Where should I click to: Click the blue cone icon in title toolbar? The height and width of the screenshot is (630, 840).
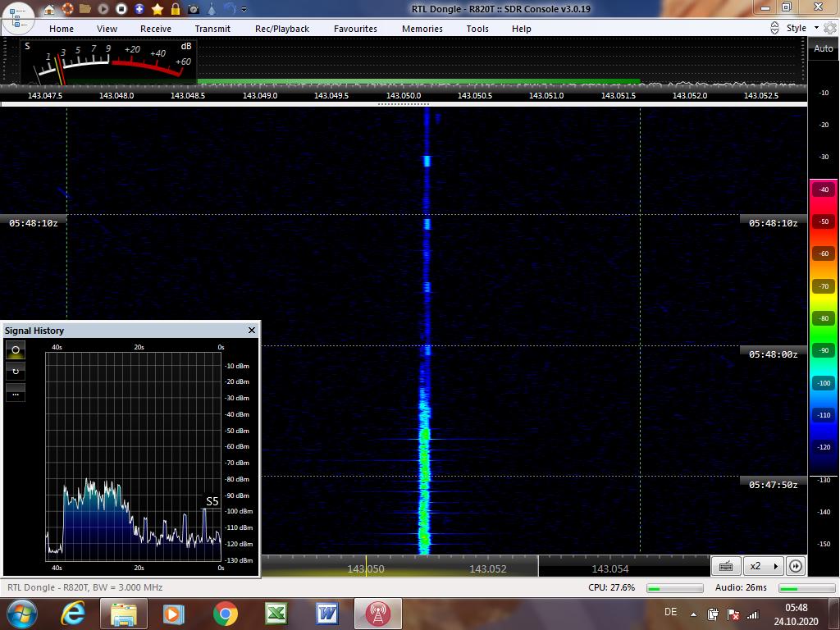pyautogui.click(x=212, y=9)
